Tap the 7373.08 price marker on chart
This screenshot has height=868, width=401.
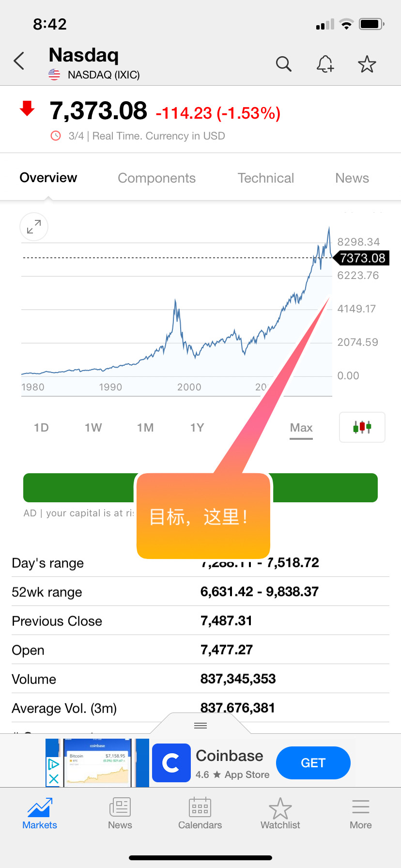coord(362,258)
